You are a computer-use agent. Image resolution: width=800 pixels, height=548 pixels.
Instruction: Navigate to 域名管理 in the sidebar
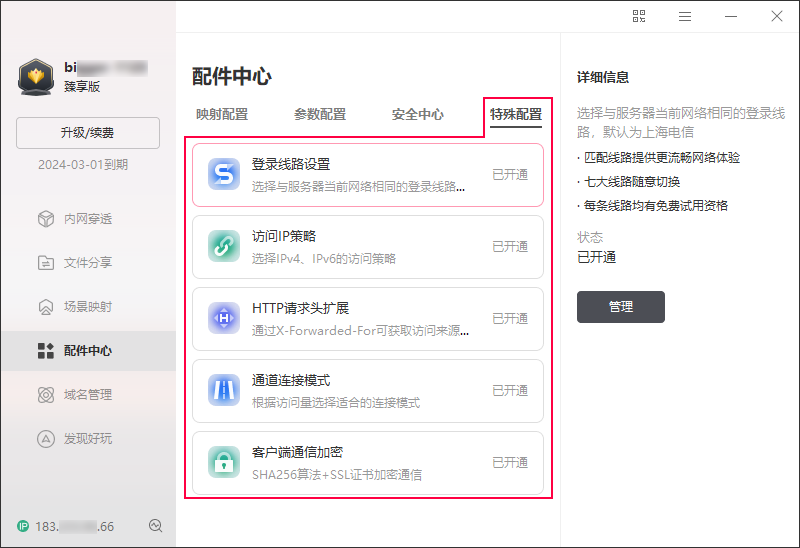coord(87,395)
